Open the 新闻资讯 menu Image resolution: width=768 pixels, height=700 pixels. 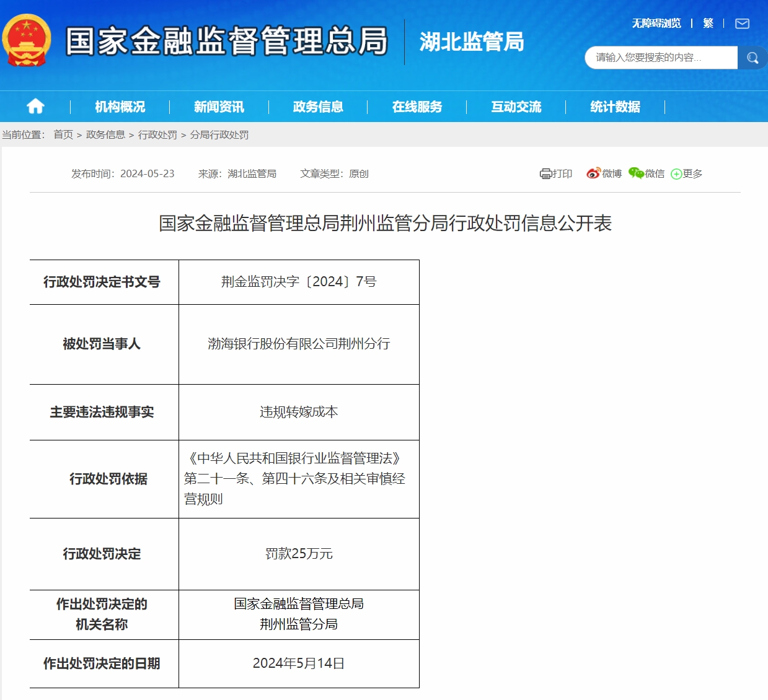pos(219,107)
